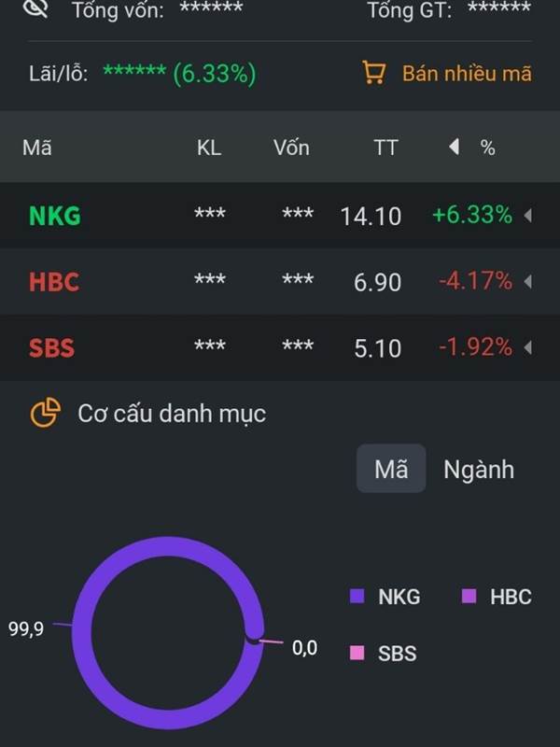Sort by the TT column header

pos(385,148)
